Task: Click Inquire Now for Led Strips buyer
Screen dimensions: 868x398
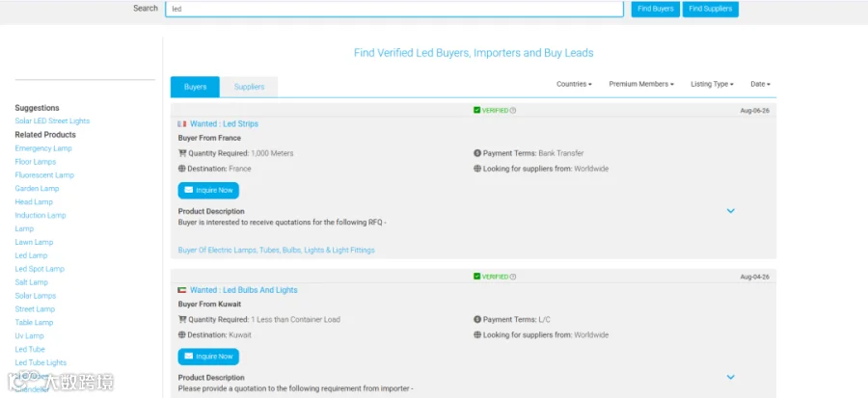Action: [x=208, y=190]
